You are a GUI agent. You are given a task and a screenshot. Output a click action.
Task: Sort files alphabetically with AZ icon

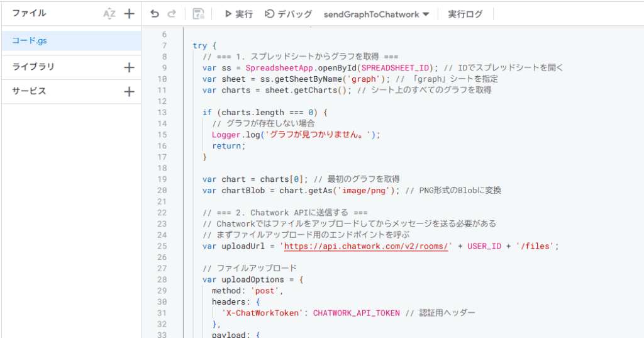(x=109, y=14)
